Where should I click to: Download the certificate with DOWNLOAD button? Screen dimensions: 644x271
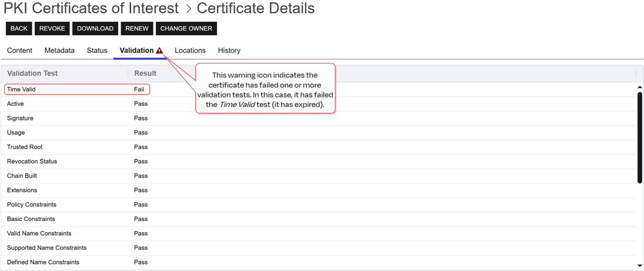pyautogui.click(x=95, y=28)
